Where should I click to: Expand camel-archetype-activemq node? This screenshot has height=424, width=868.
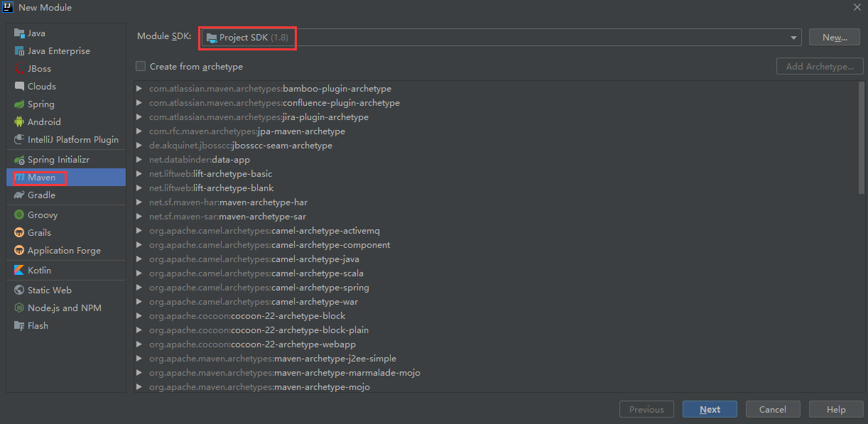pyautogui.click(x=139, y=231)
